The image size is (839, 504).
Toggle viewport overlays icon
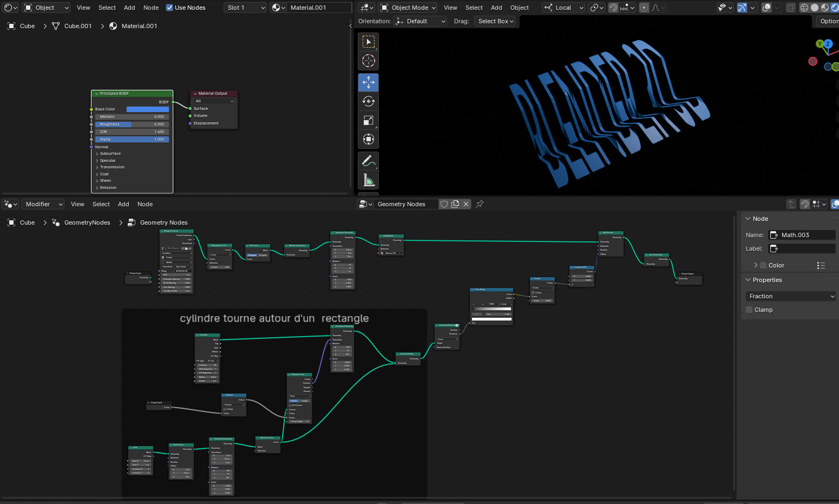[766, 8]
